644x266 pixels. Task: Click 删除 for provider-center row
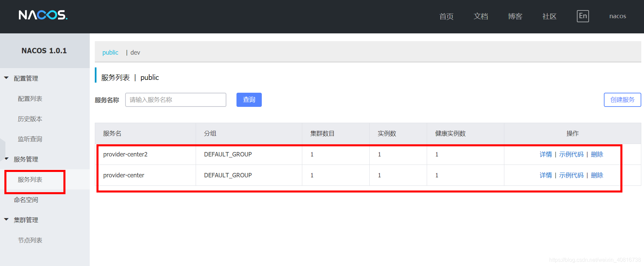pyautogui.click(x=597, y=175)
